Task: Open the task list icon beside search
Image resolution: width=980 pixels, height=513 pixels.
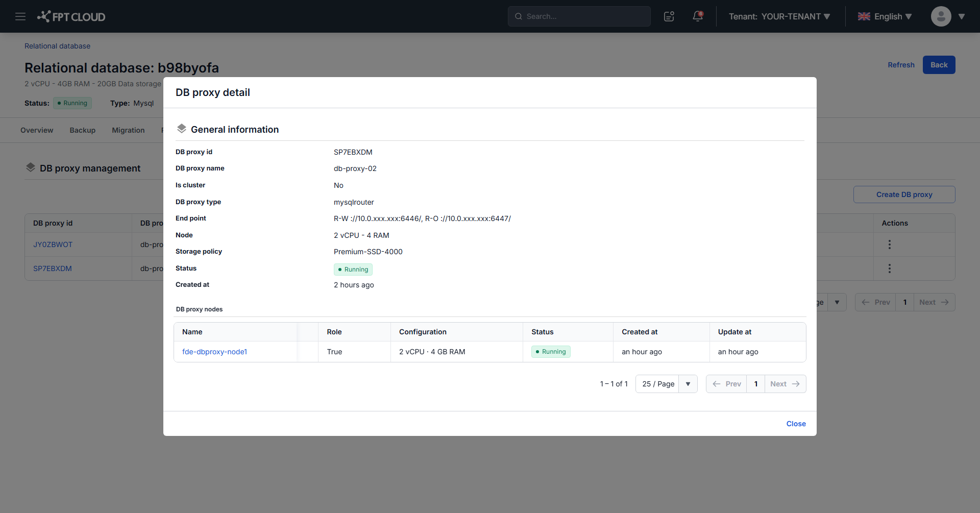Action: [669, 16]
